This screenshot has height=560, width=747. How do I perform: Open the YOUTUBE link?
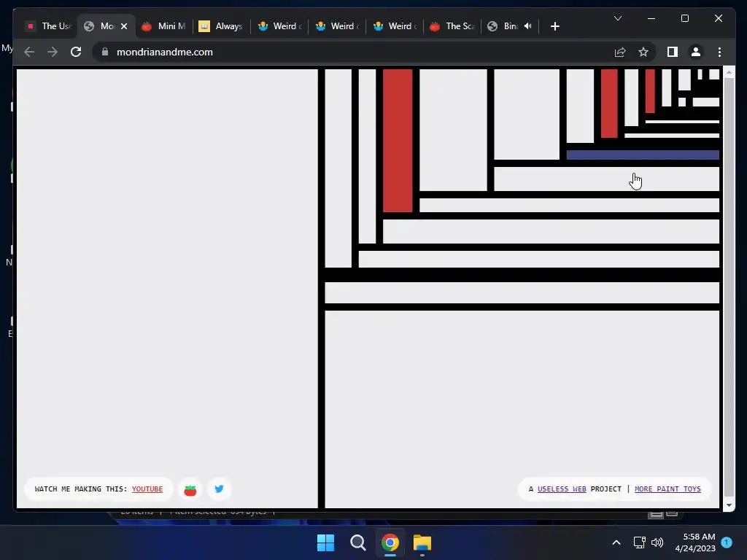click(x=147, y=489)
